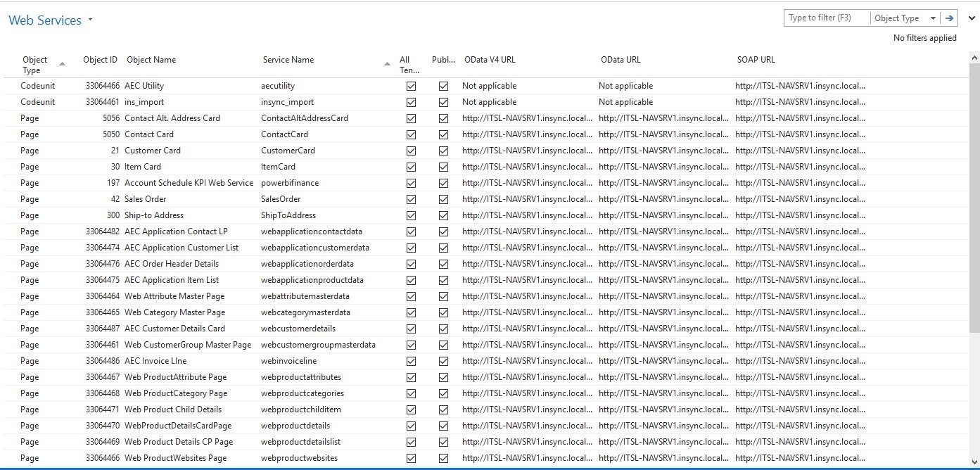Image resolution: width=980 pixels, height=470 pixels.
Task: Open the dropdown caret next to Web Services title
Action: coord(89,18)
